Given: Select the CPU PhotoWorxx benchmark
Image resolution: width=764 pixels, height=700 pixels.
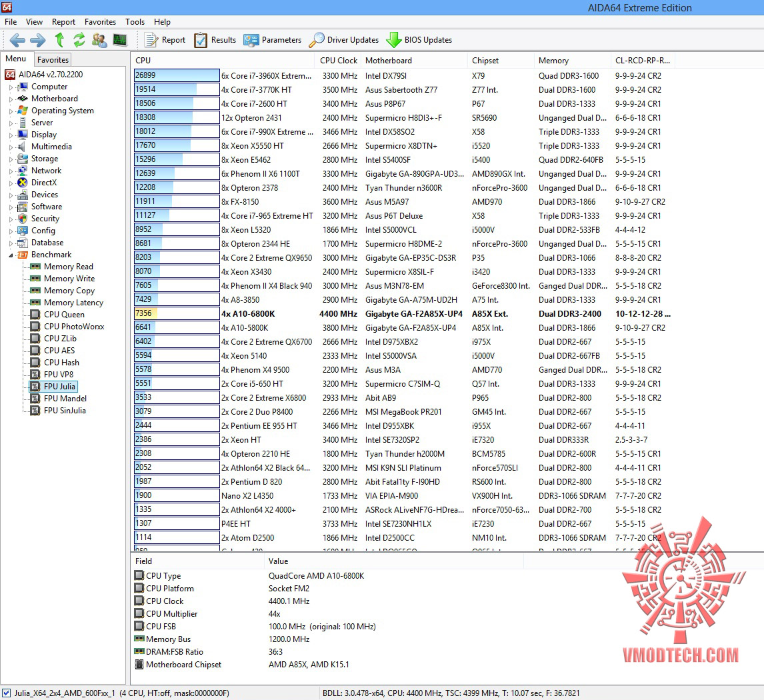Looking at the screenshot, I should pyautogui.click(x=74, y=327).
